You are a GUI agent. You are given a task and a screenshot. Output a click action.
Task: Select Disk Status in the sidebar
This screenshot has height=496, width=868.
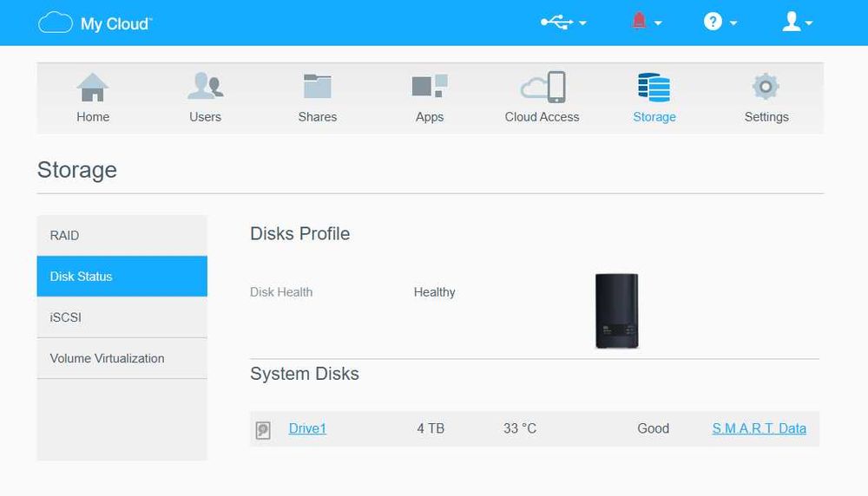[122, 277]
